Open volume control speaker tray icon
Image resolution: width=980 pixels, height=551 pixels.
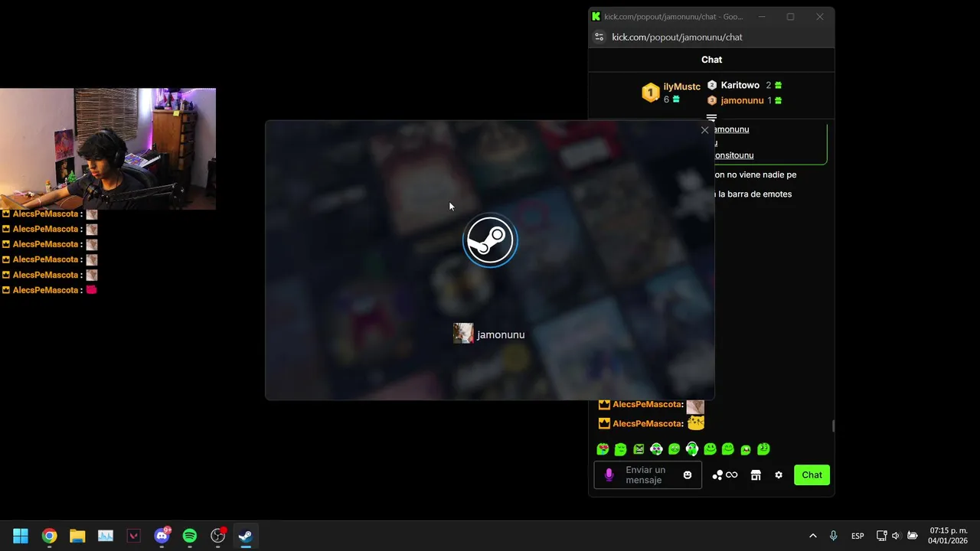896,536
